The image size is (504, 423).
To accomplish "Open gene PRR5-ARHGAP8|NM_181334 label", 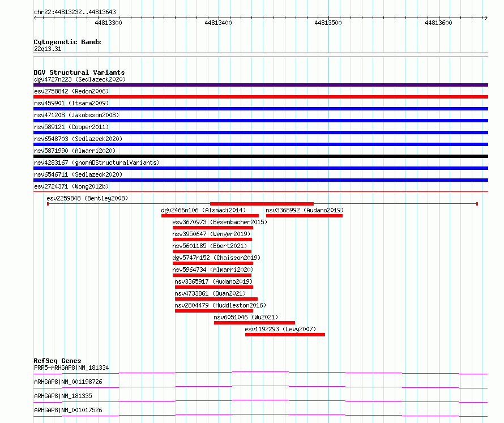I will click(x=71, y=368).
